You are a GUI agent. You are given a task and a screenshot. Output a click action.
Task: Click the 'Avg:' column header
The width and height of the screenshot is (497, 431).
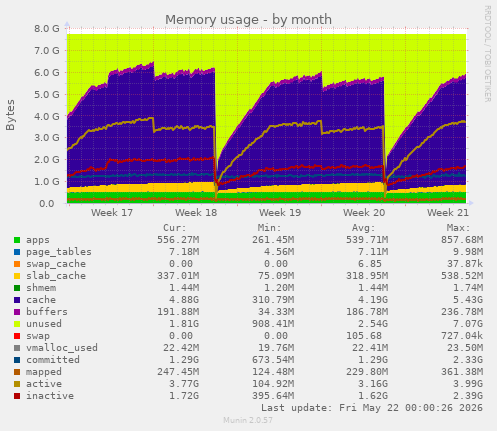pyautogui.click(x=364, y=228)
